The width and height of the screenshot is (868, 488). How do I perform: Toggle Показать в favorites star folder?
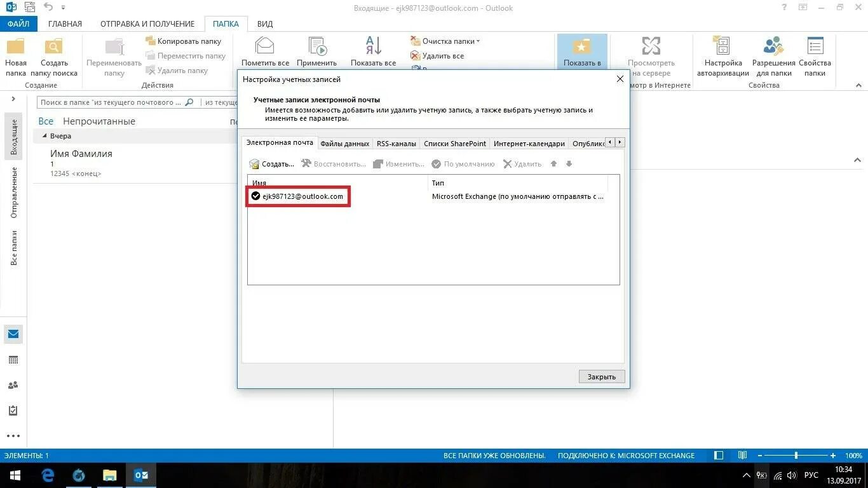[x=582, y=51]
